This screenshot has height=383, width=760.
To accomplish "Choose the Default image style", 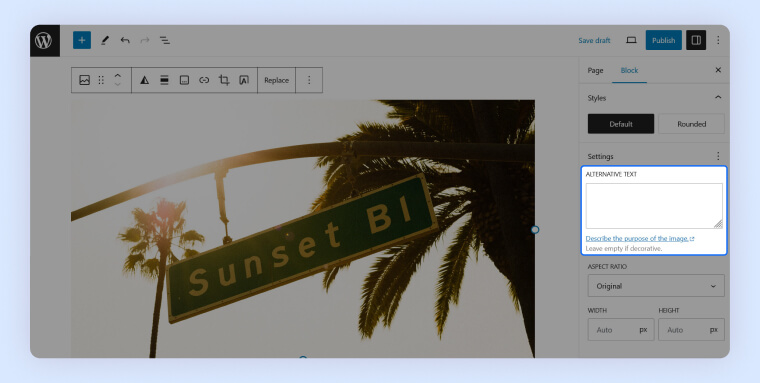I will pos(621,124).
